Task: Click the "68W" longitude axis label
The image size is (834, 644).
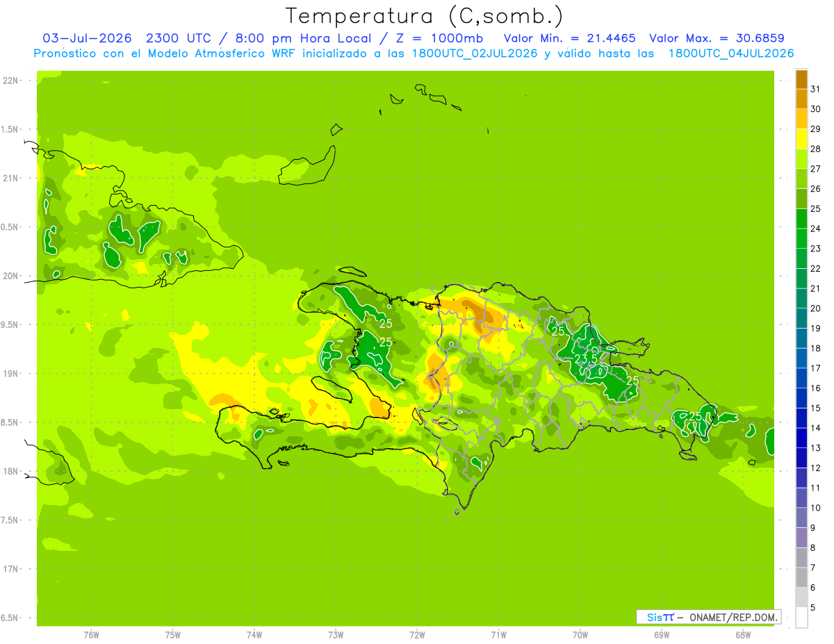Action: [x=743, y=634]
